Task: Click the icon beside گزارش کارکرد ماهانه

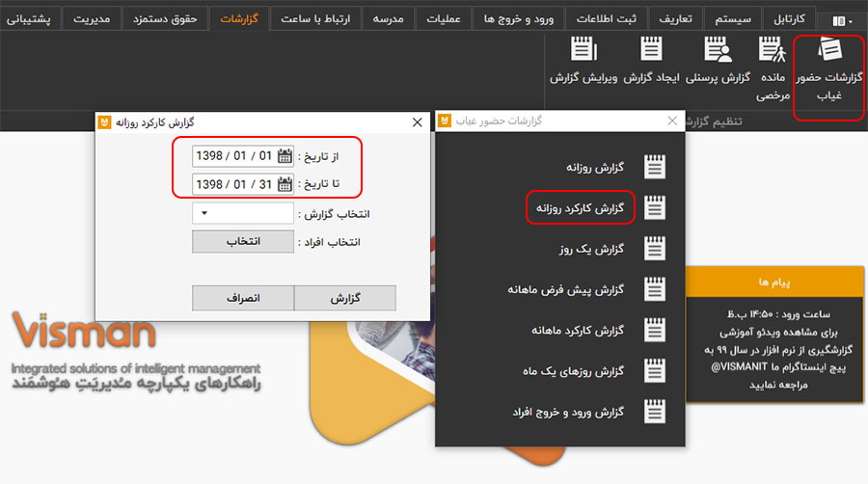Action: point(655,331)
